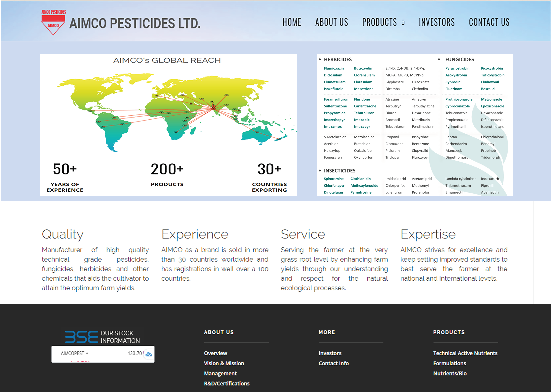This screenshot has height=392, width=551.
Task: Click Chlorothalonil in the fungicides list
Action: [x=492, y=137]
